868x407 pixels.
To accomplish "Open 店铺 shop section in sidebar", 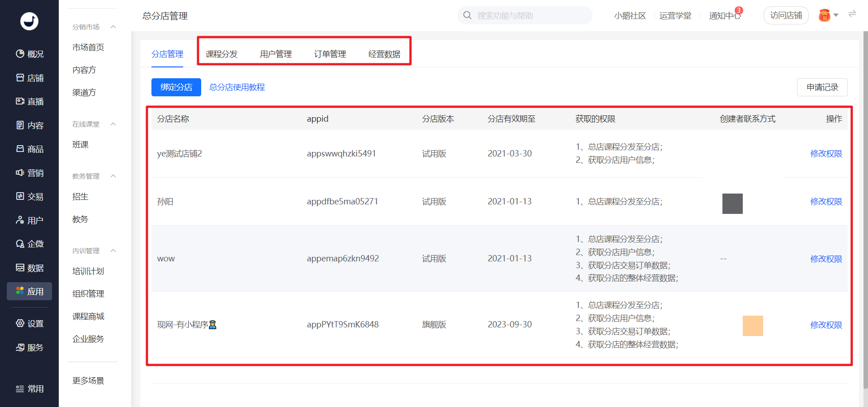I will click(x=29, y=78).
